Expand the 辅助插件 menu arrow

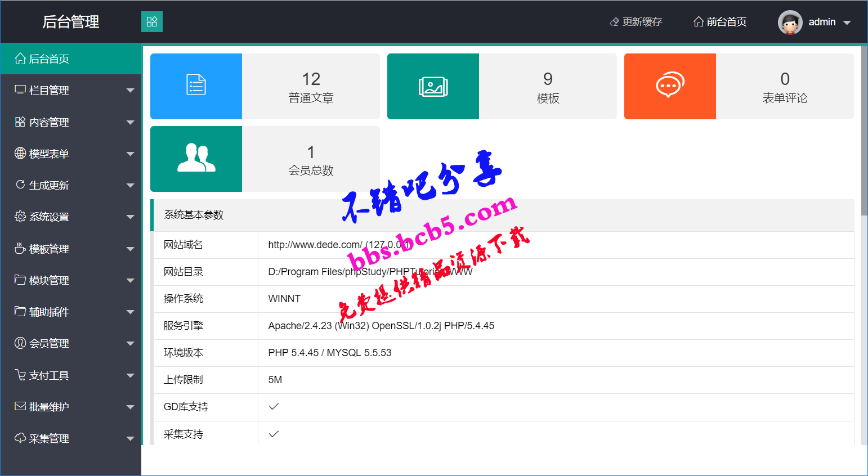click(130, 312)
